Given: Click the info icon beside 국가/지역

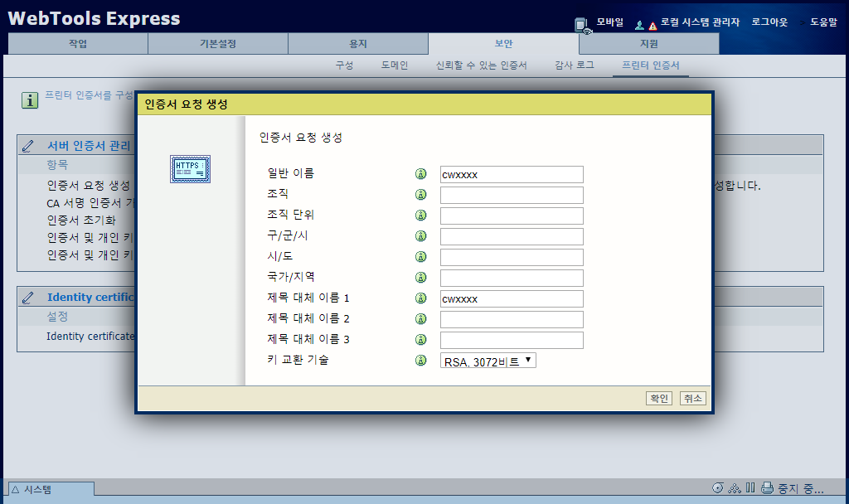Looking at the screenshot, I should [x=420, y=278].
